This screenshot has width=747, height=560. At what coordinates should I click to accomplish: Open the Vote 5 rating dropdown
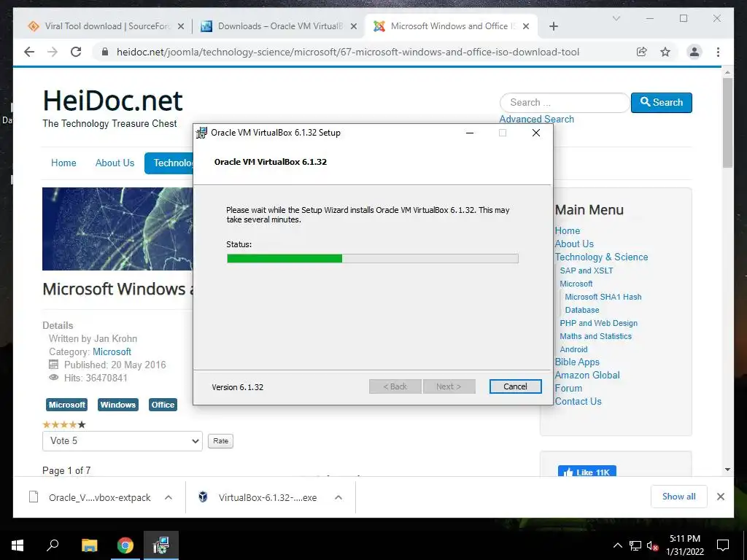(x=123, y=441)
